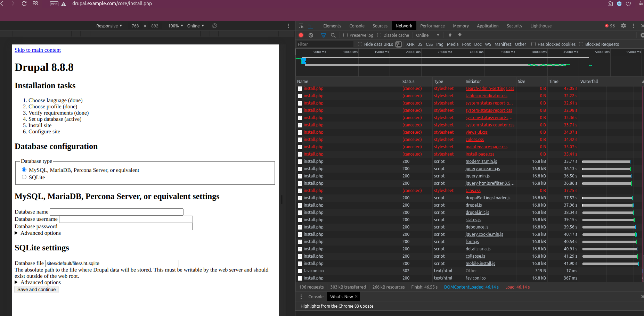The image size is (644, 316).
Task: Click the rotate device orientation icon
Action: coord(214,26)
